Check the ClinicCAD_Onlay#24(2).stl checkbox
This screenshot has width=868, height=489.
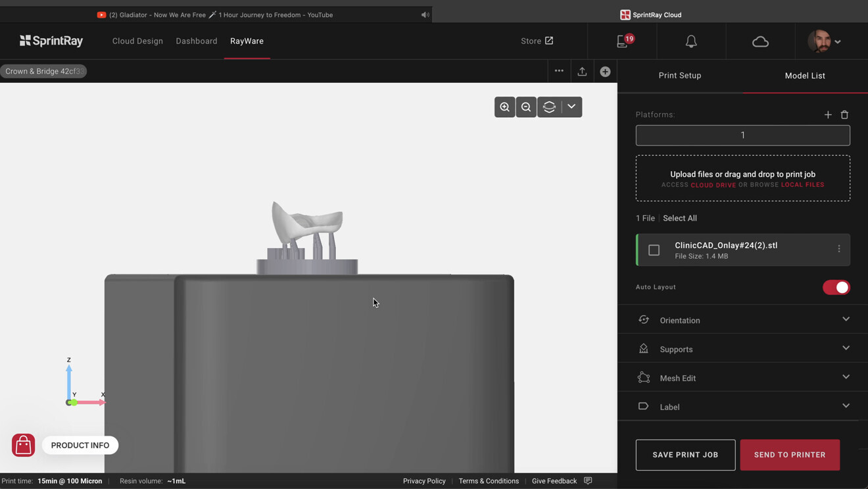[x=654, y=250]
